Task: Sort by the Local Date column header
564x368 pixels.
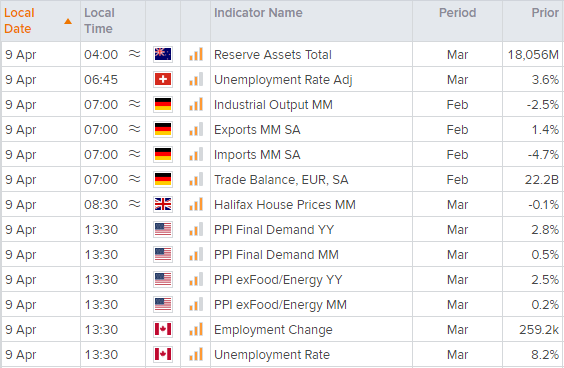Action: pyautogui.click(x=19, y=21)
